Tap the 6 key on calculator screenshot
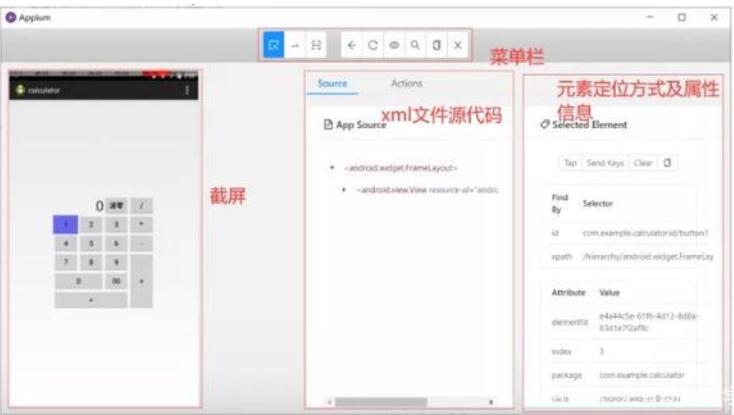 click(x=116, y=243)
